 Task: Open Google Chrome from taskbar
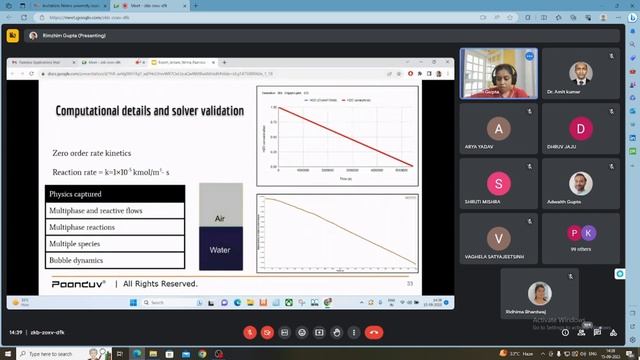point(202,353)
